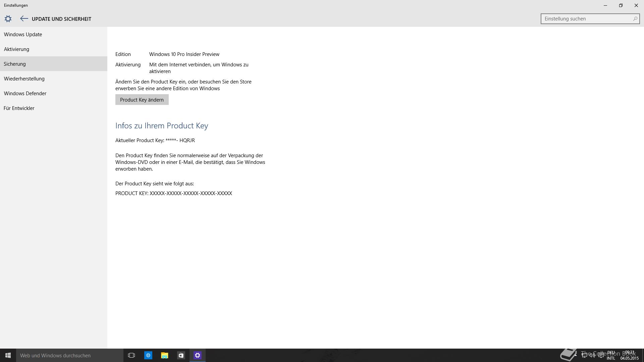644x362 pixels.
Task: Open the notification center tray icon
Action: [x=601, y=355]
